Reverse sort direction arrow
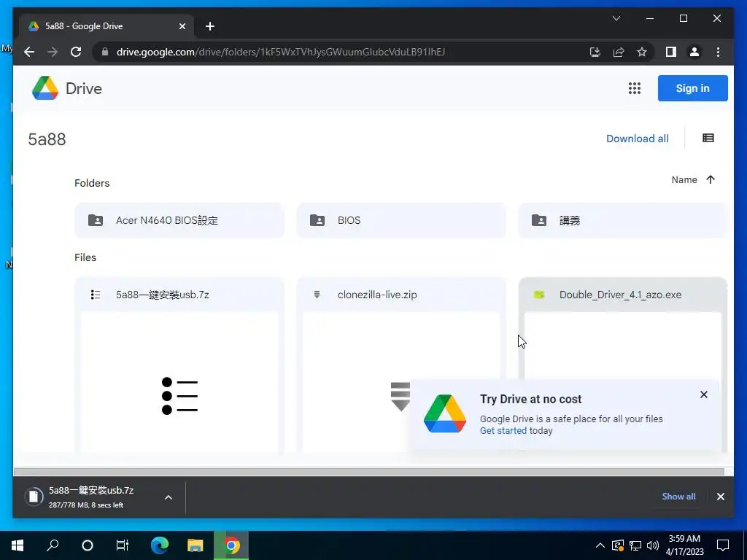Viewport: 747px width, 560px height. pyautogui.click(x=711, y=179)
